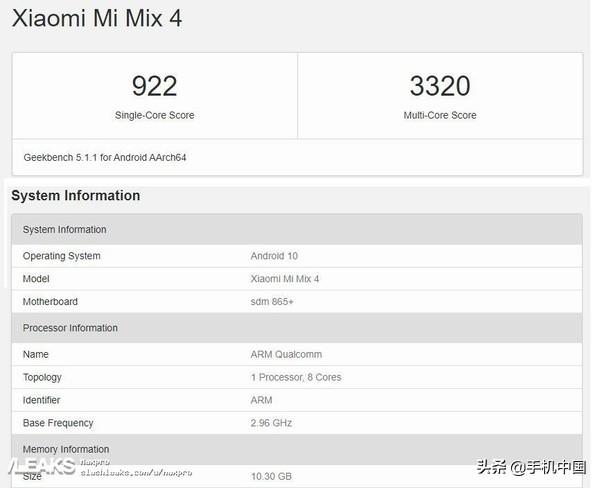The height and width of the screenshot is (488, 600).
Task: Select the Identifier value ARM
Action: pyautogui.click(x=261, y=400)
